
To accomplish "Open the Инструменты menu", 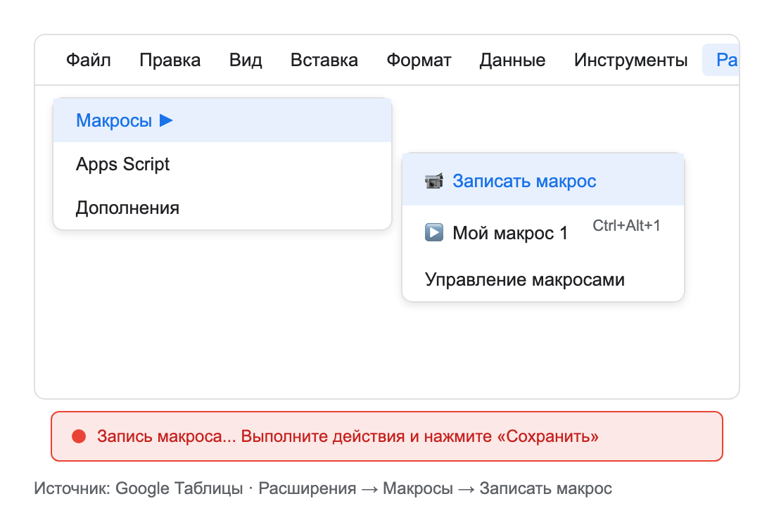I will (630, 60).
